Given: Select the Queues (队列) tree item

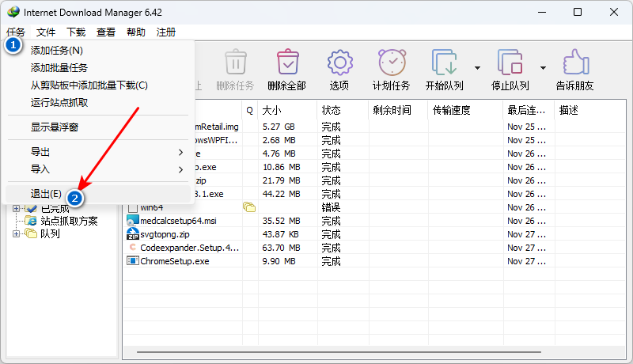Looking at the screenshot, I should click(50, 233).
